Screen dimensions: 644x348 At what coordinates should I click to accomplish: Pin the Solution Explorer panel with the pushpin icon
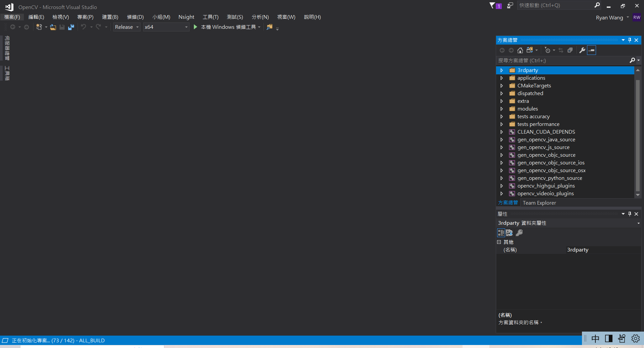click(630, 40)
